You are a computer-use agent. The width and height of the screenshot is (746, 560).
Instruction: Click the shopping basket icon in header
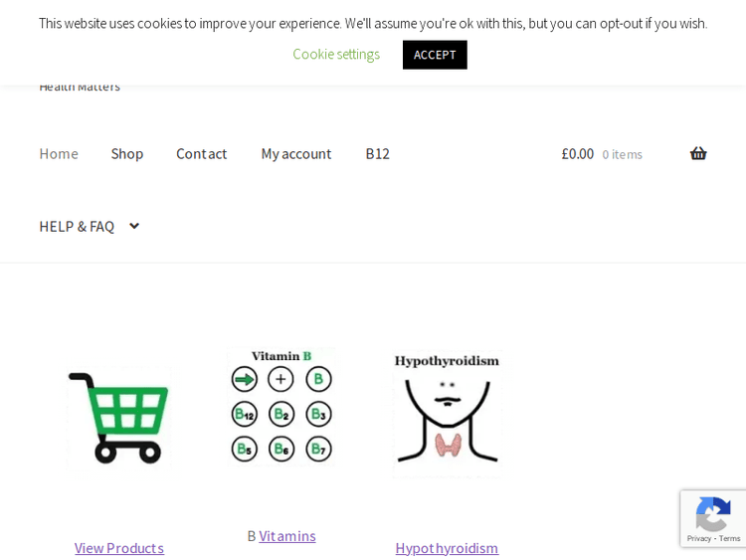point(698,153)
